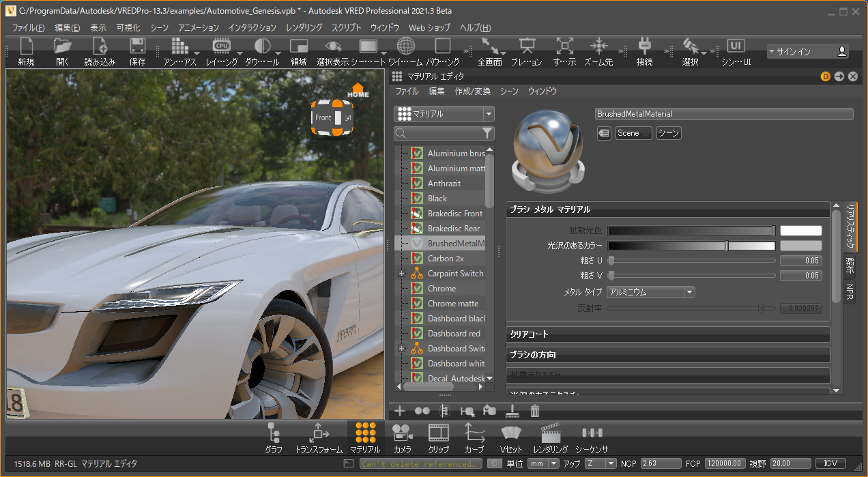The image size is (868, 477).
Task: Open the グラフ (Scenegraph) module
Action: coord(274,438)
